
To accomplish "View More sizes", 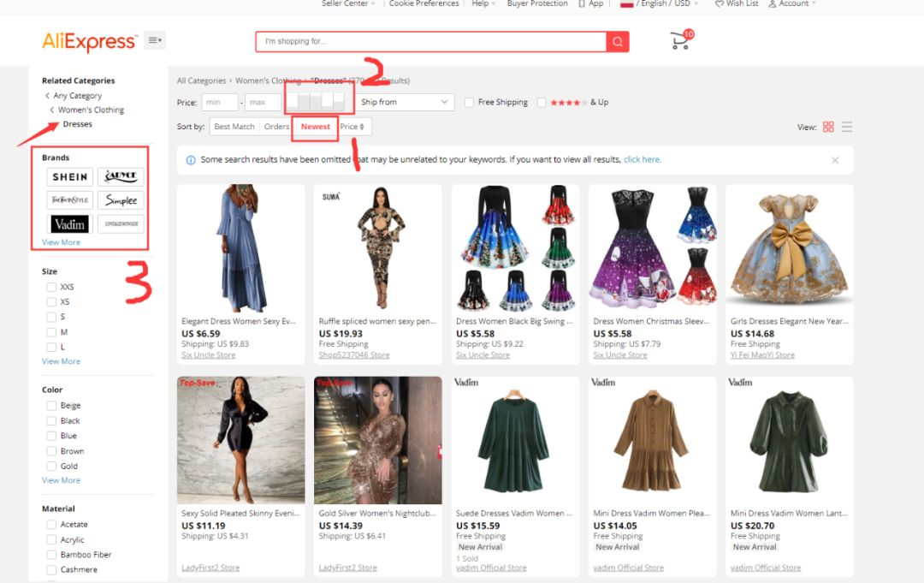I will pyautogui.click(x=61, y=361).
